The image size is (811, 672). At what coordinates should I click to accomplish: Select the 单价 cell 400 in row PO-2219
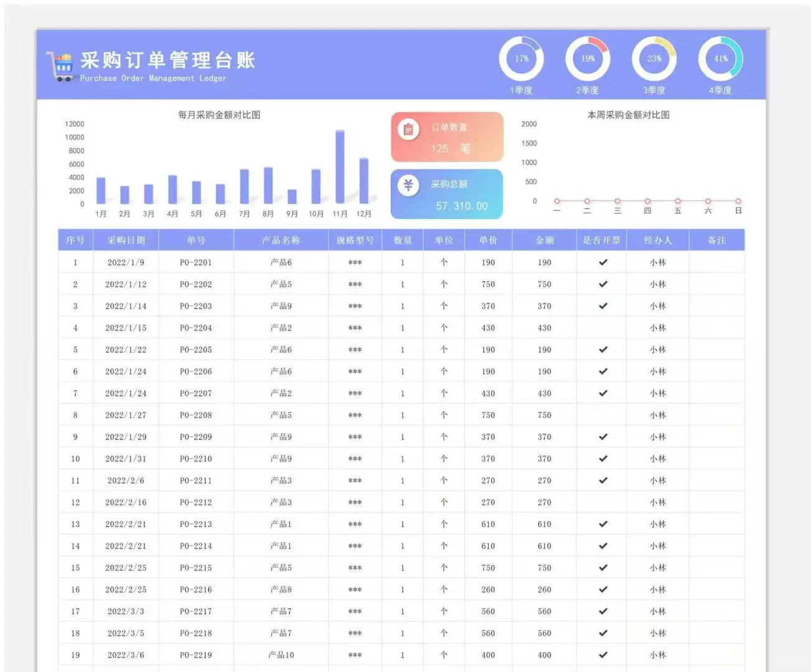[x=488, y=655]
